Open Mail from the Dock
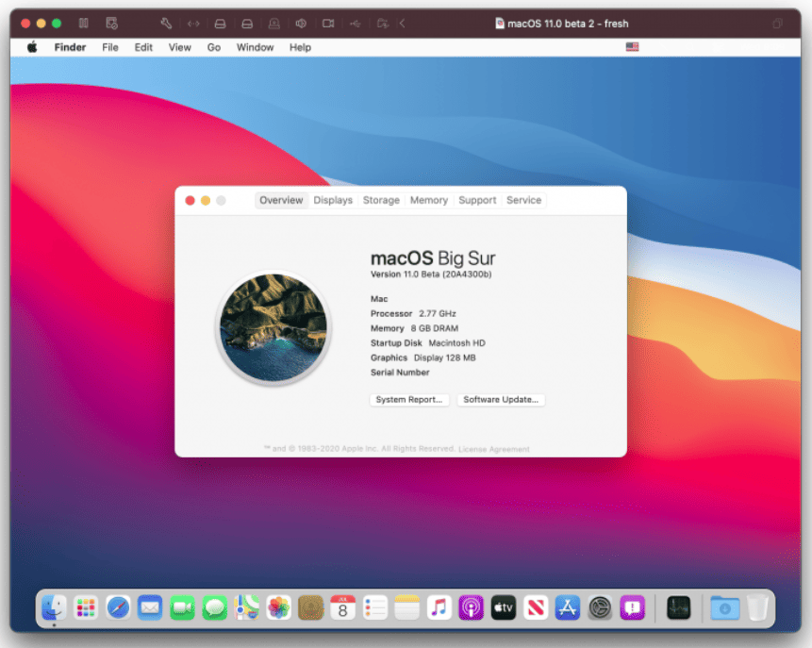Viewport: 812px width, 648px height. tap(150, 607)
